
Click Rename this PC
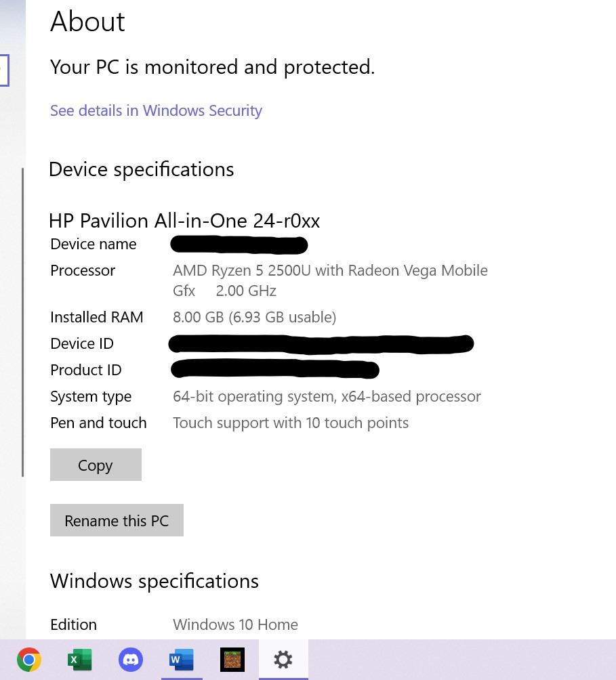point(117,520)
